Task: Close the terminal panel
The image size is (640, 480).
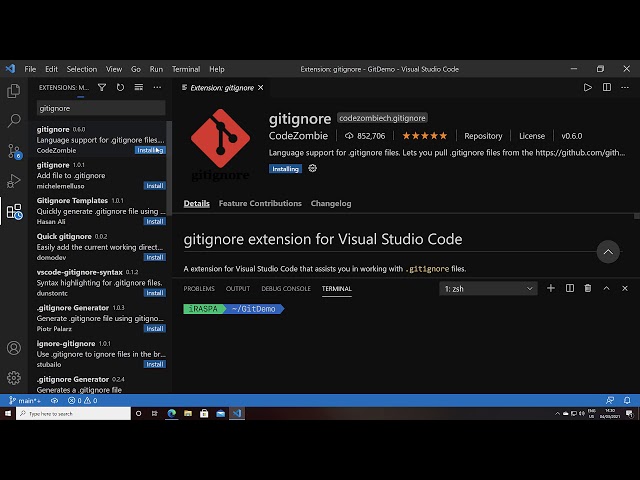Action: [x=624, y=288]
